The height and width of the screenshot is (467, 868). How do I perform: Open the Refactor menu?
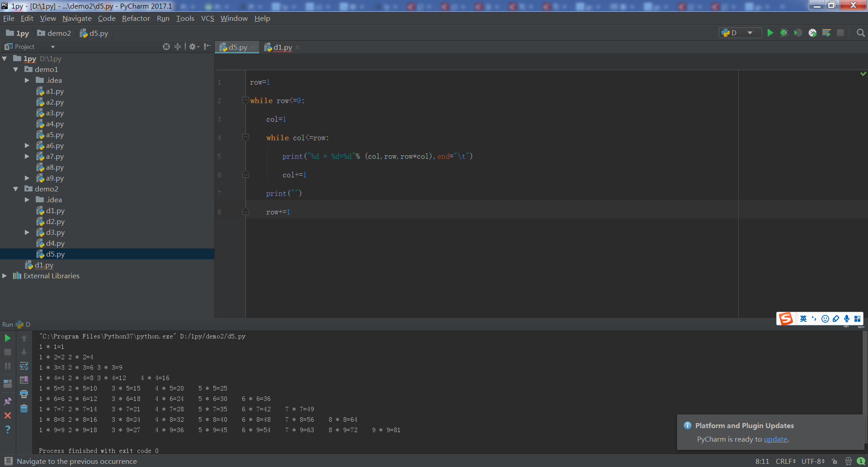coord(136,18)
